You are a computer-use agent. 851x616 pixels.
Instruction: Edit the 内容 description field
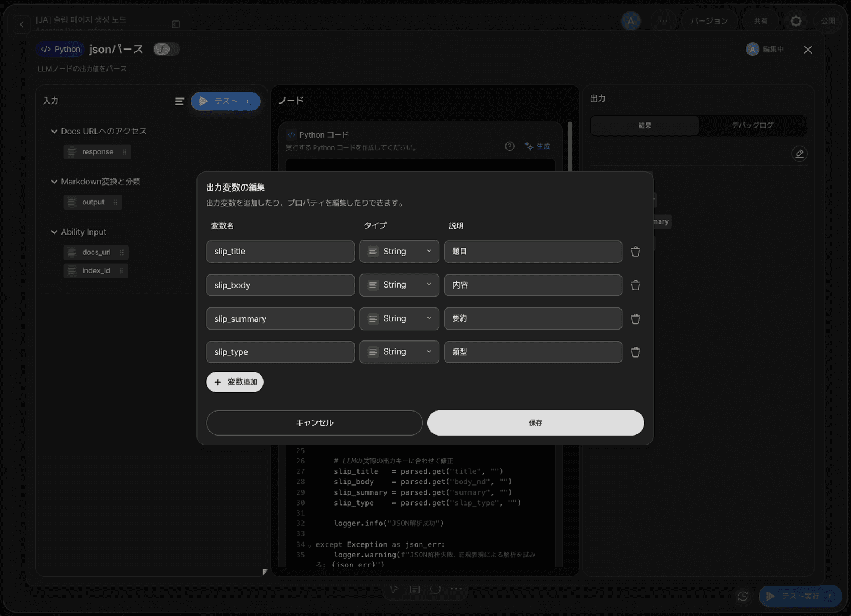click(533, 285)
